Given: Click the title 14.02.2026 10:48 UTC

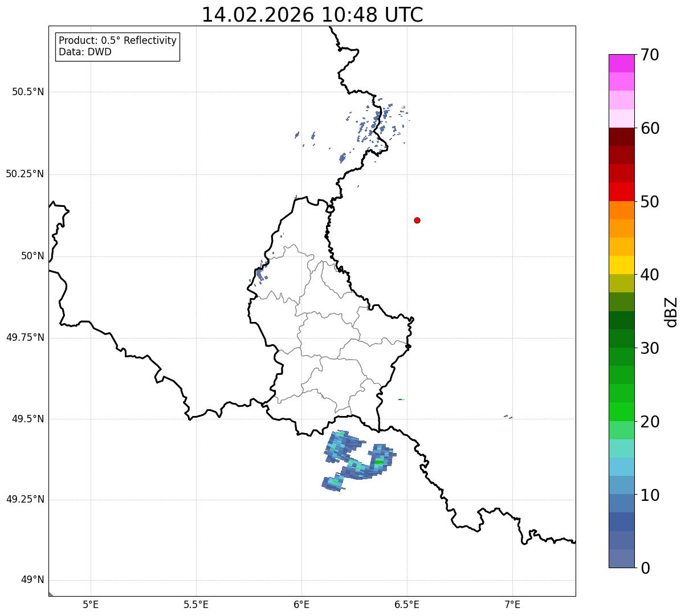Looking at the screenshot, I should pyautogui.click(x=312, y=15).
